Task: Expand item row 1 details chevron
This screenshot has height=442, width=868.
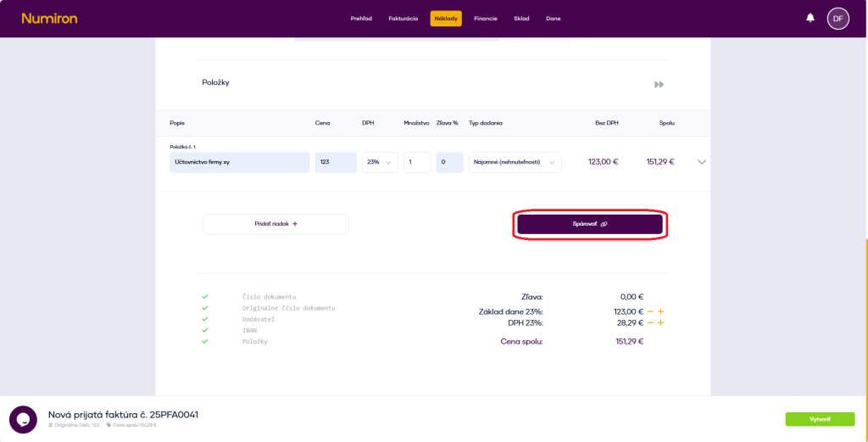Action: pyautogui.click(x=701, y=162)
